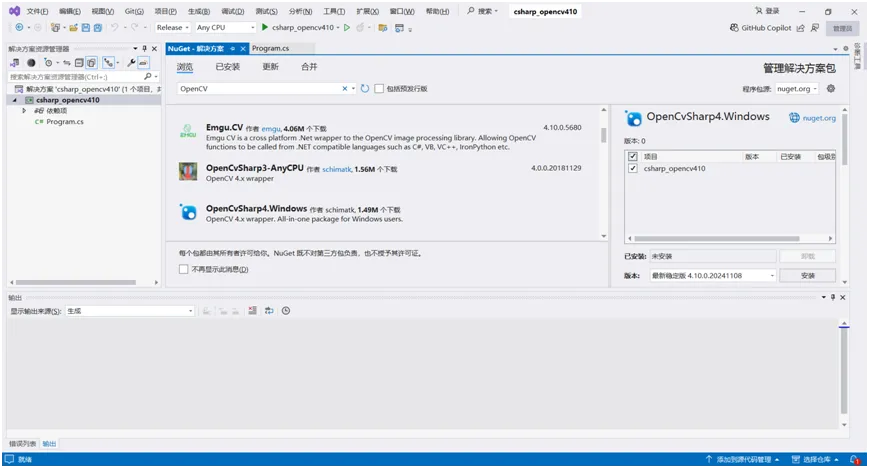Click the new project toolbar icon
Image resolution: width=869 pixels, height=468 pixels.
(x=55, y=27)
